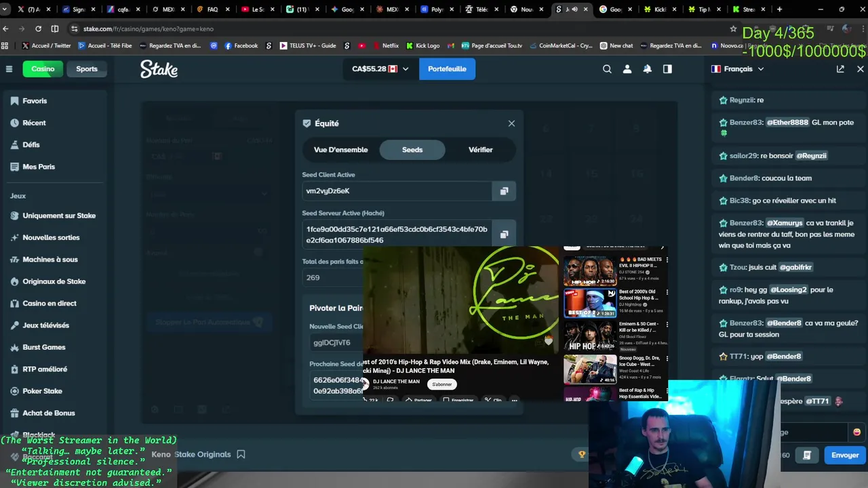The width and height of the screenshot is (868, 488).
Task: Select the Vérifier tab
Action: (481, 150)
